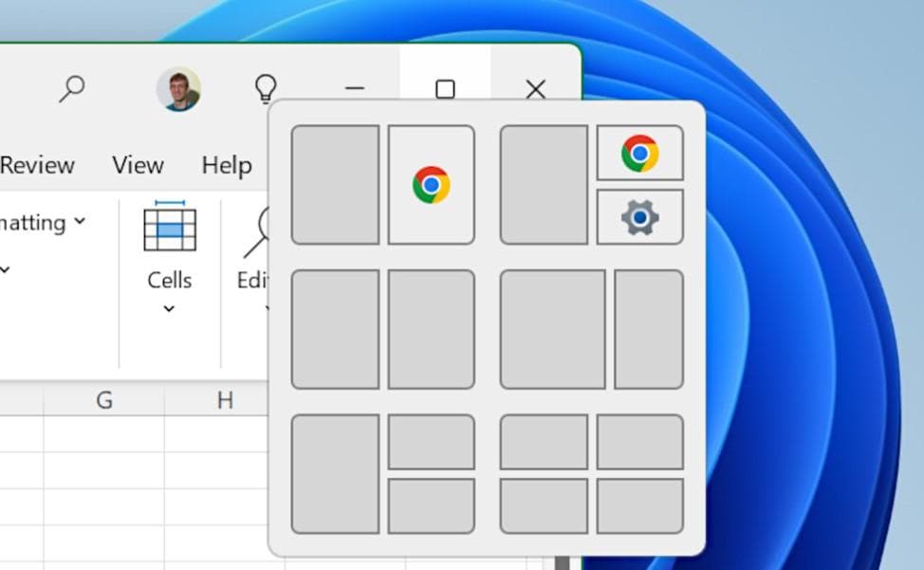The width and height of the screenshot is (924, 570).
Task: Click the maximize restore window button
Action: (x=445, y=89)
